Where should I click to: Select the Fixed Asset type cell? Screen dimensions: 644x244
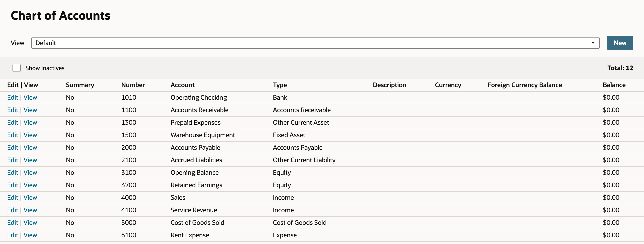pyautogui.click(x=289, y=135)
